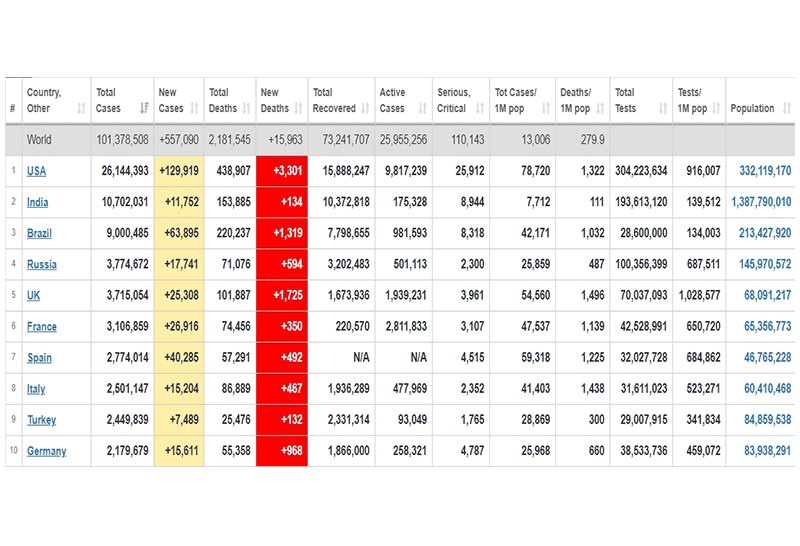Select the Spain country link
800x546 pixels.
pos(39,358)
